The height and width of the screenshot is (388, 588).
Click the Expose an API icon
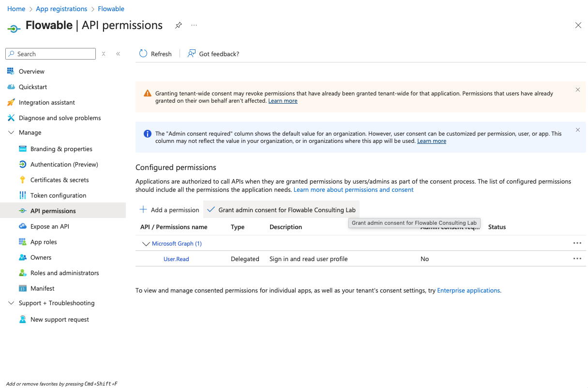(x=22, y=226)
